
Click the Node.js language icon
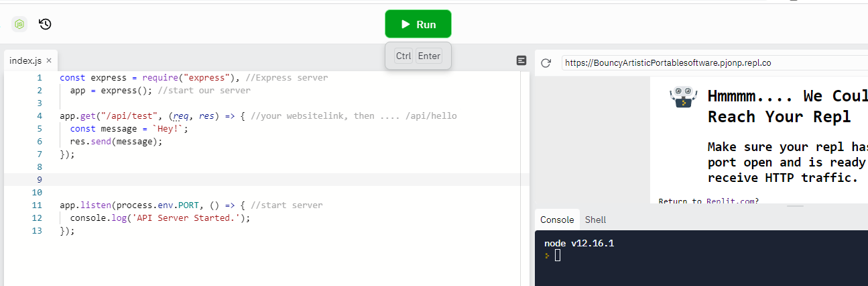pyautogui.click(x=19, y=24)
